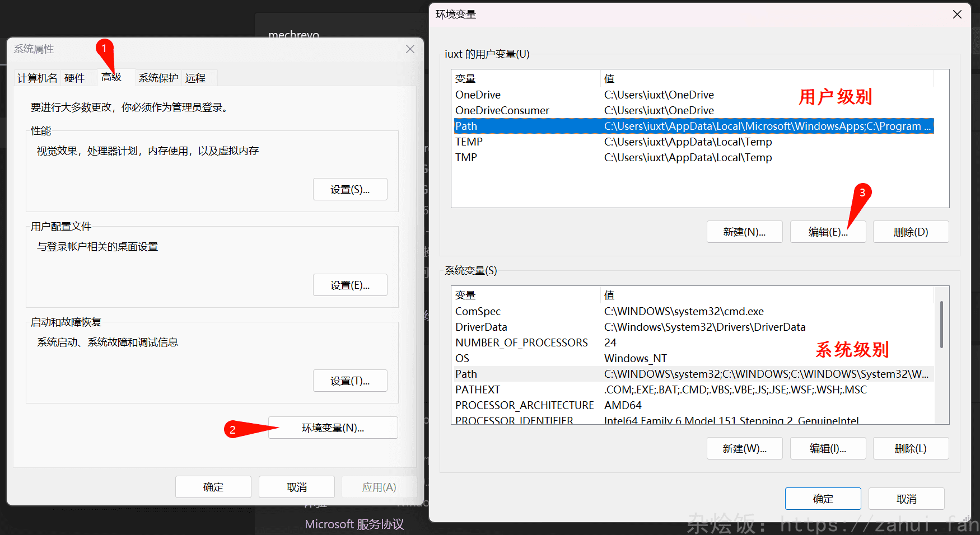Click the system variables scrollbar
Image resolution: width=980 pixels, height=535 pixels.
click(x=941, y=325)
